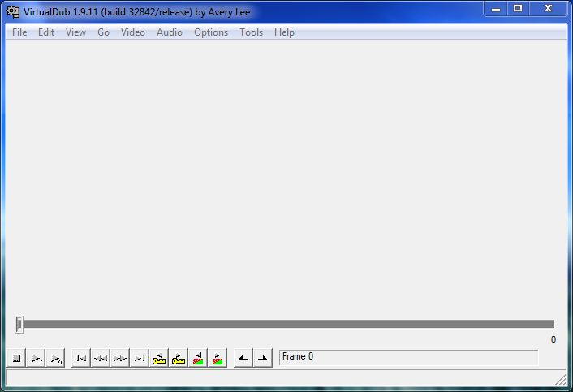Open the File menu

coord(19,32)
